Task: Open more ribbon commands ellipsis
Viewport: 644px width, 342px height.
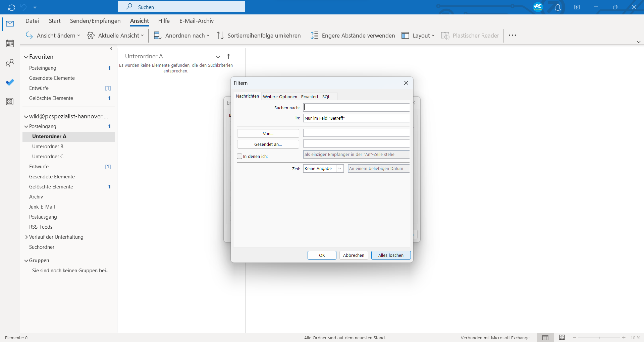Action: (512, 35)
